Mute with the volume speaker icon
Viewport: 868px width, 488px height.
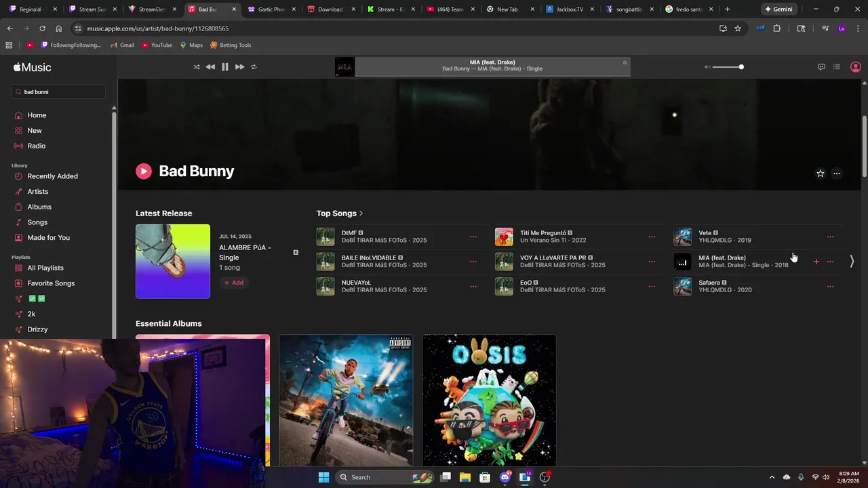(707, 67)
